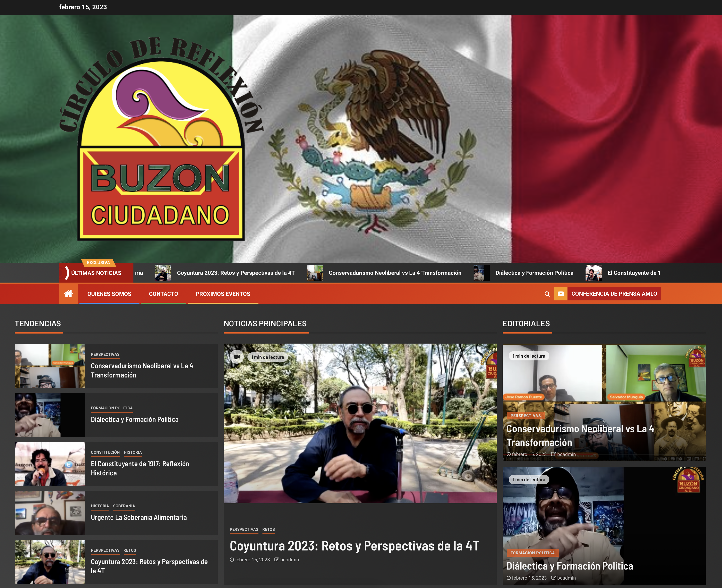722x588 pixels.
Task: Click the video camera icon on main story
Action: 237,357
